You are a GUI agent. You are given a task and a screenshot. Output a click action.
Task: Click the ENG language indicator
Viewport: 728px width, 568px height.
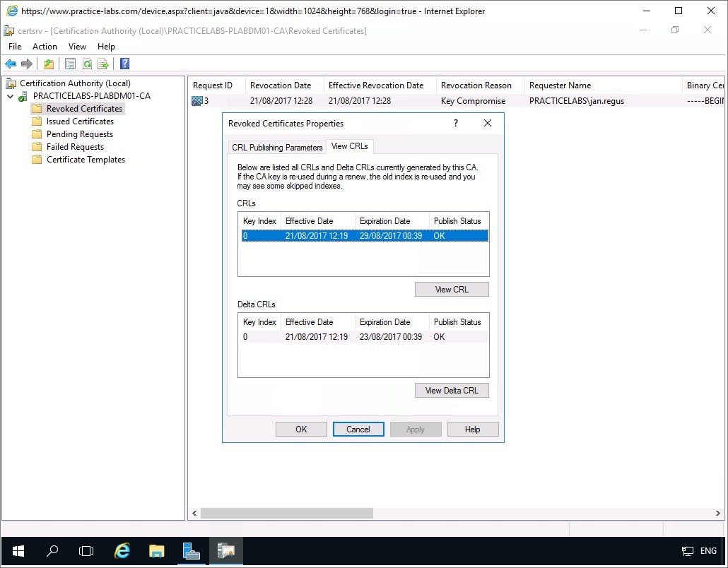coord(708,551)
